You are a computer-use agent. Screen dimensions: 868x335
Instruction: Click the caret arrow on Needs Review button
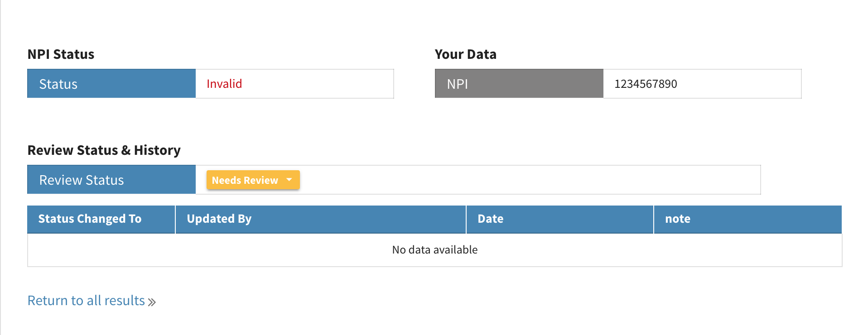pyautogui.click(x=289, y=180)
